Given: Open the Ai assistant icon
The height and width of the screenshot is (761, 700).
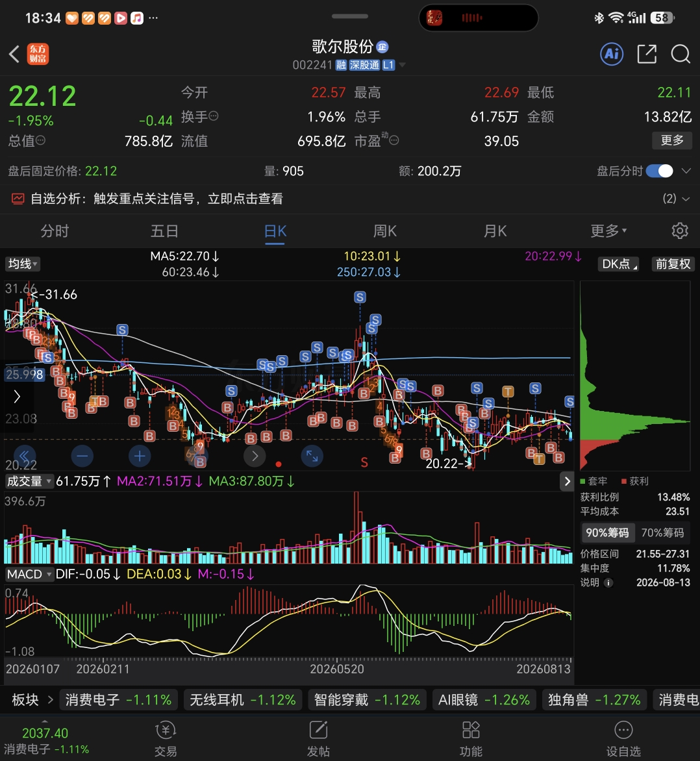Looking at the screenshot, I should click(x=612, y=54).
